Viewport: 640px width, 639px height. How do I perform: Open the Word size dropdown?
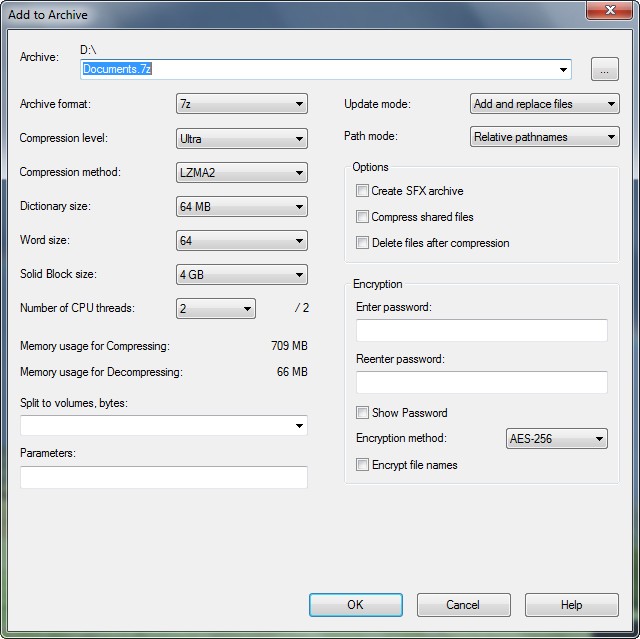(242, 240)
